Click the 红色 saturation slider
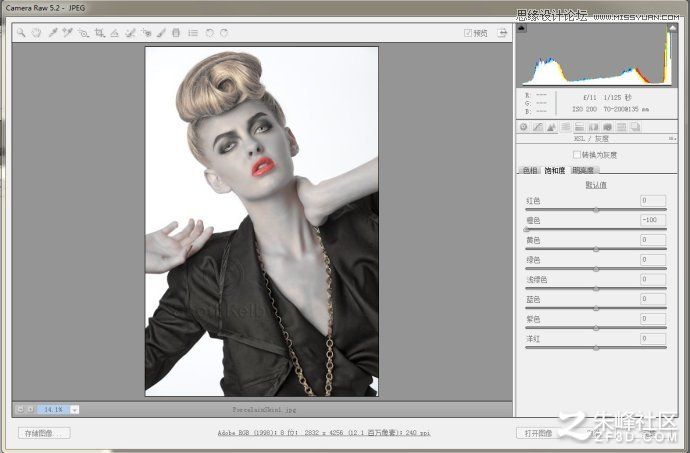 596,210
